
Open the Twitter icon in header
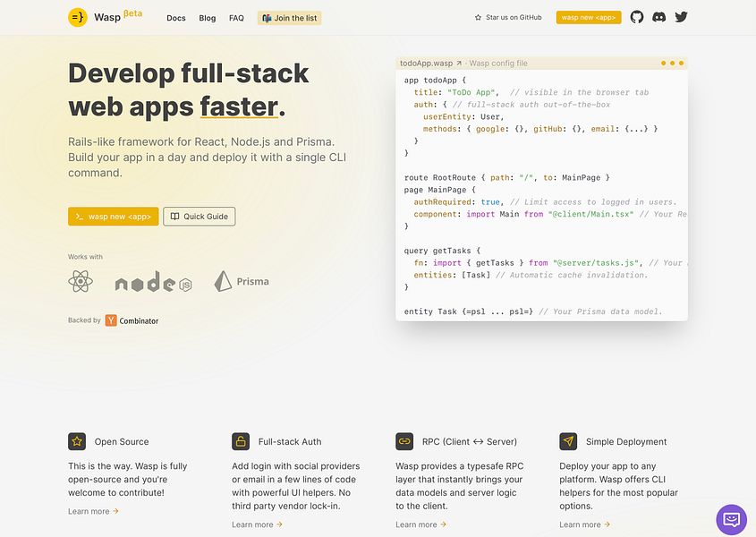coord(681,17)
